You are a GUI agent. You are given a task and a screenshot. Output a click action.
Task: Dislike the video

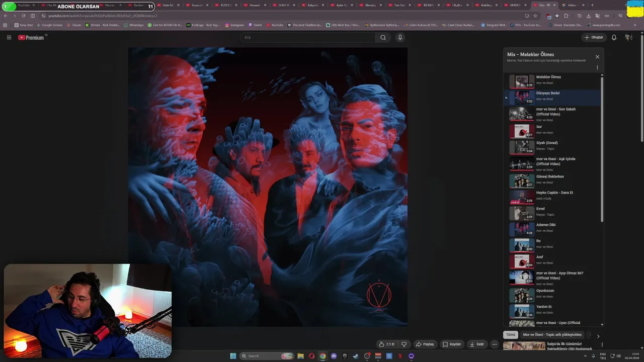tap(404, 344)
